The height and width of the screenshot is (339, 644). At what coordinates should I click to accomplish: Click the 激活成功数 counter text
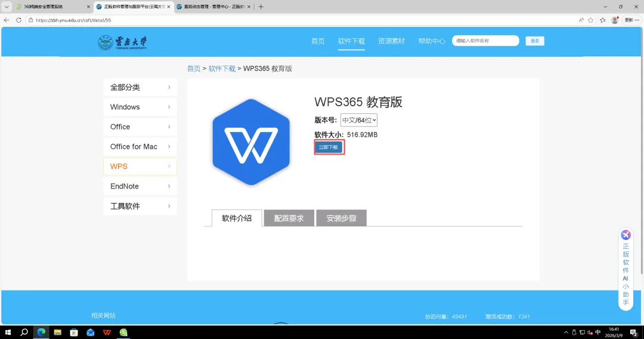pos(507,317)
